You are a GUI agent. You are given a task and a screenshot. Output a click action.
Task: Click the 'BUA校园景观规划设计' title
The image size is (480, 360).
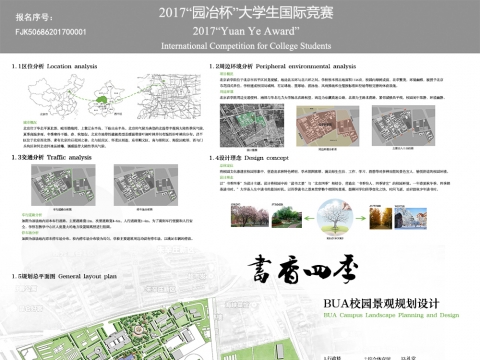point(381,304)
